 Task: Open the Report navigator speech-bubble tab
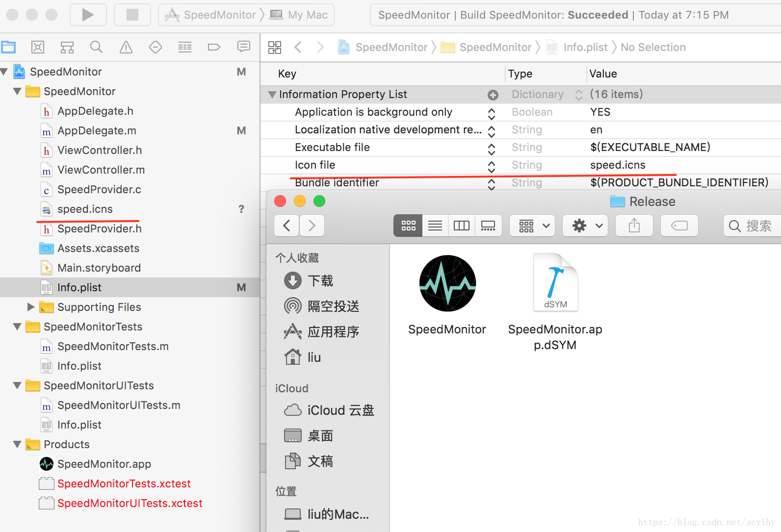point(244,47)
